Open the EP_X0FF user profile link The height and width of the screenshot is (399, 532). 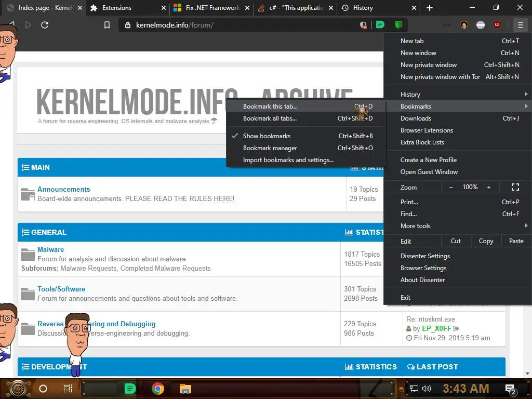436,328
